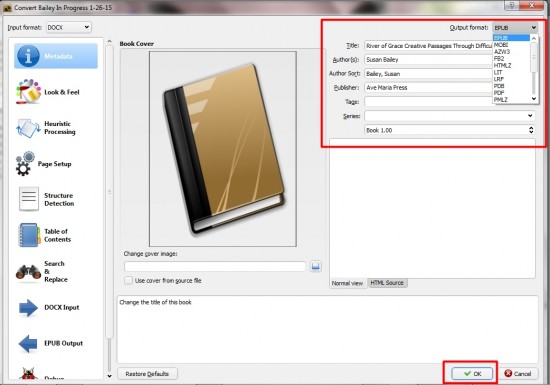Select the DOCX Input arrow icon
Screen dimensions: 550x385
coord(28,308)
